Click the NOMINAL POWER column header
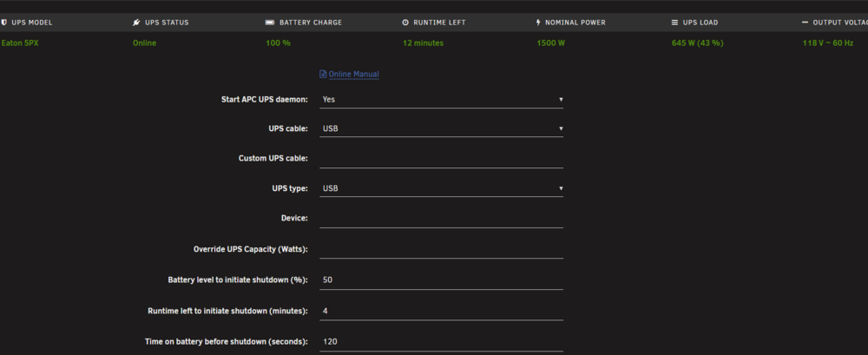 [575, 23]
